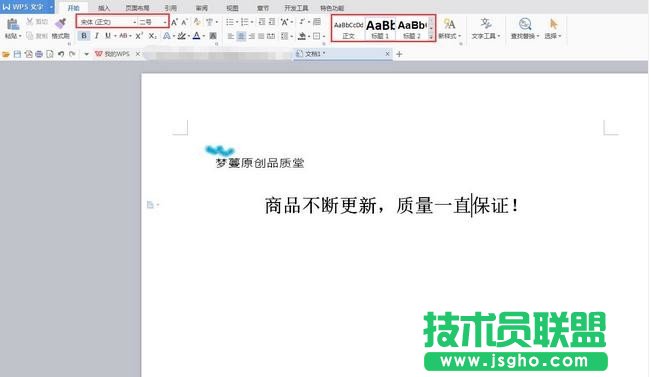
Task: Apply the 标题 2 style
Action: pos(412,29)
